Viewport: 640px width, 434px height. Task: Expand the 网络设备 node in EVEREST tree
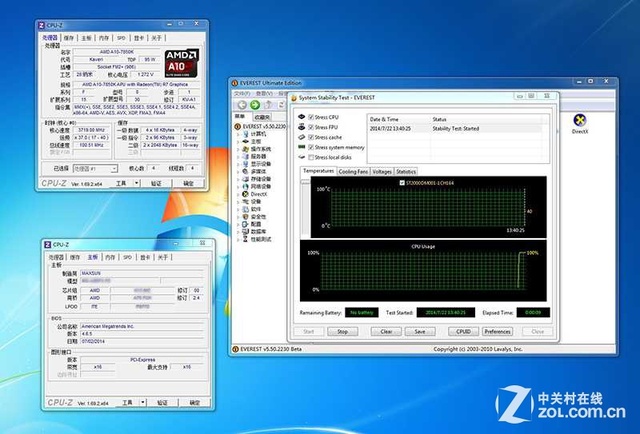pyautogui.click(x=238, y=187)
